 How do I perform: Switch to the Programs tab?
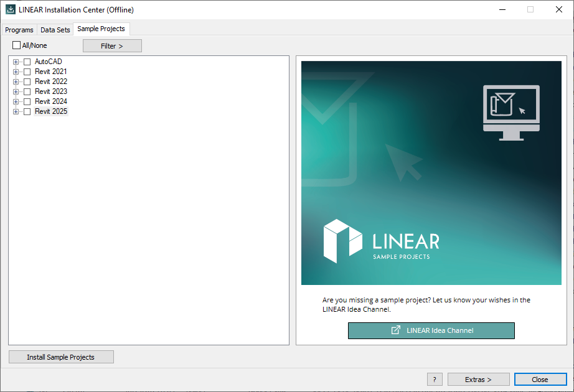click(19, 30)
